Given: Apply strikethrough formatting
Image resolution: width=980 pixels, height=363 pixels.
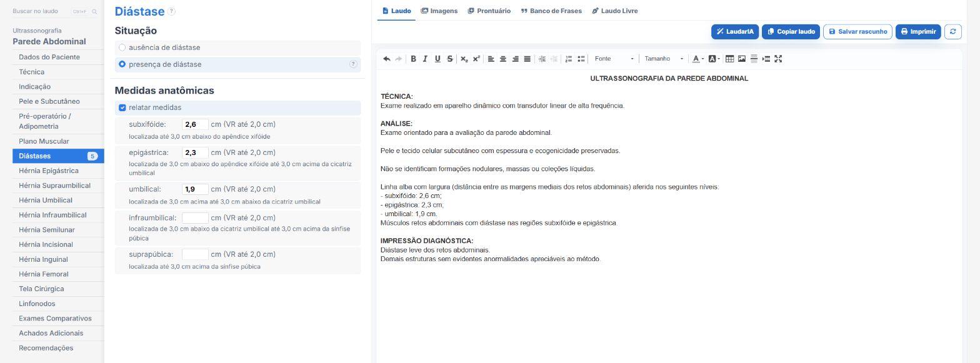Looking at the screenshot, I should [450, 59].
